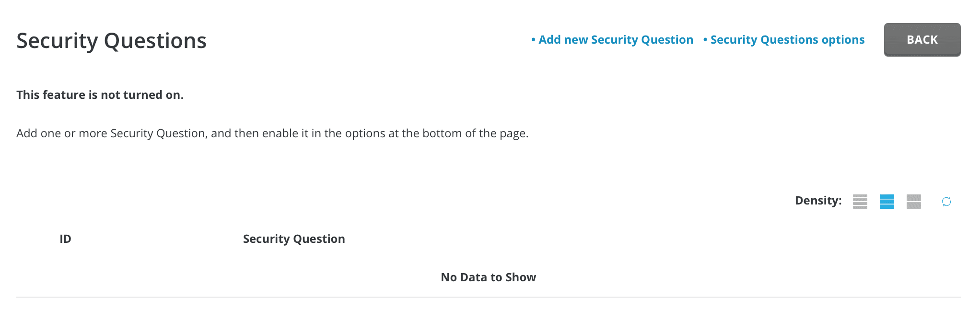Click bullet before Security Questions options
The width and height of the screenshot is (980, 312).
point(705,40)
